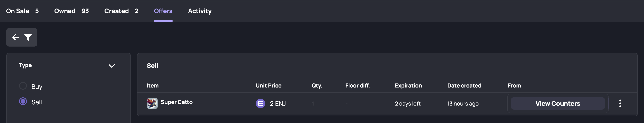Click the Qty. column header
The height and width of the screenshot is (123, 644).
317,86
